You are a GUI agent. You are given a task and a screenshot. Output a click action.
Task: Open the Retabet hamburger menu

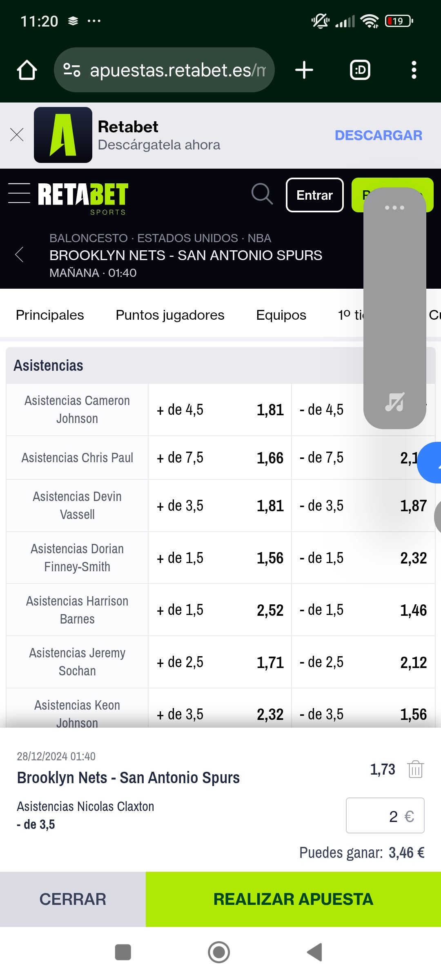point(19,193)
